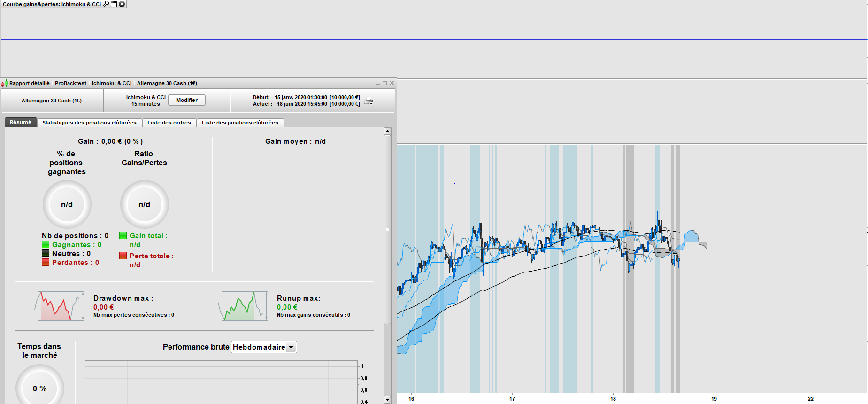Click the printer icon in the report header
Viewport: 868px width, 404px height.
369,101
